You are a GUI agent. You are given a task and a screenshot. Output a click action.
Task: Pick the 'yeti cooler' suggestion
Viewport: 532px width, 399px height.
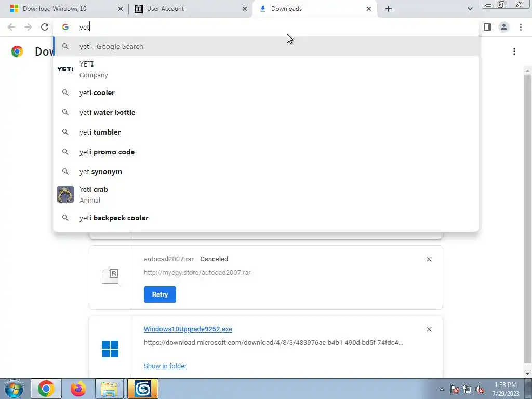266,92
